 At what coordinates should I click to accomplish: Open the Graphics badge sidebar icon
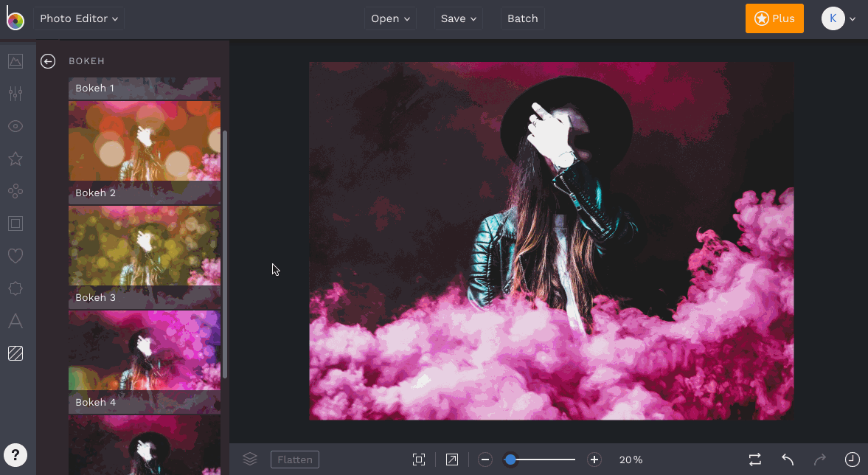pos(15,288)
